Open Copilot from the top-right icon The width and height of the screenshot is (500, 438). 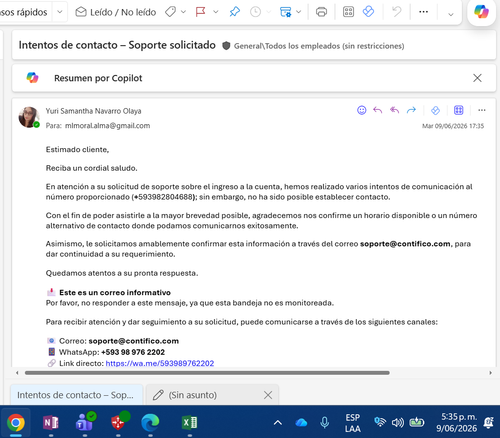(x=481, y=12)
